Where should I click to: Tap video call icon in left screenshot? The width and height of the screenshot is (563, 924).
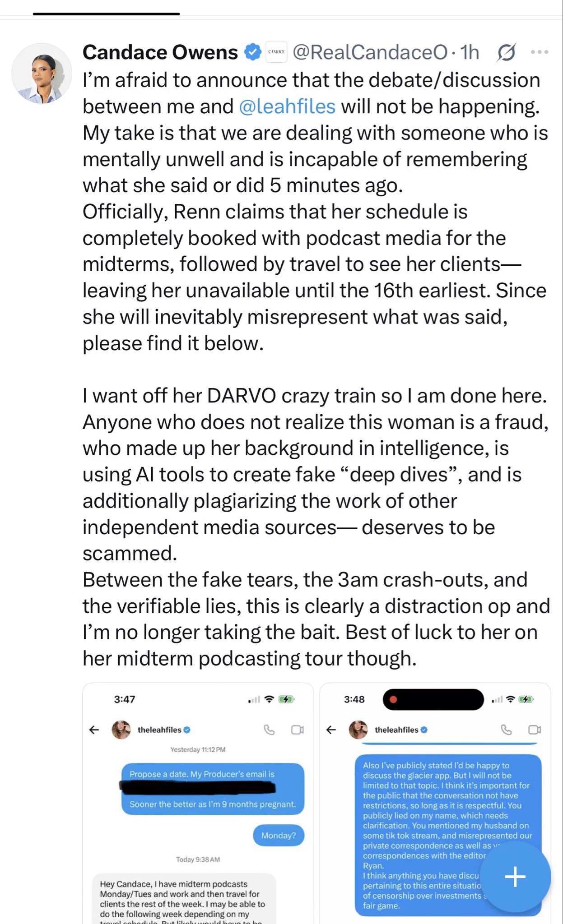(x=298, y=730)
